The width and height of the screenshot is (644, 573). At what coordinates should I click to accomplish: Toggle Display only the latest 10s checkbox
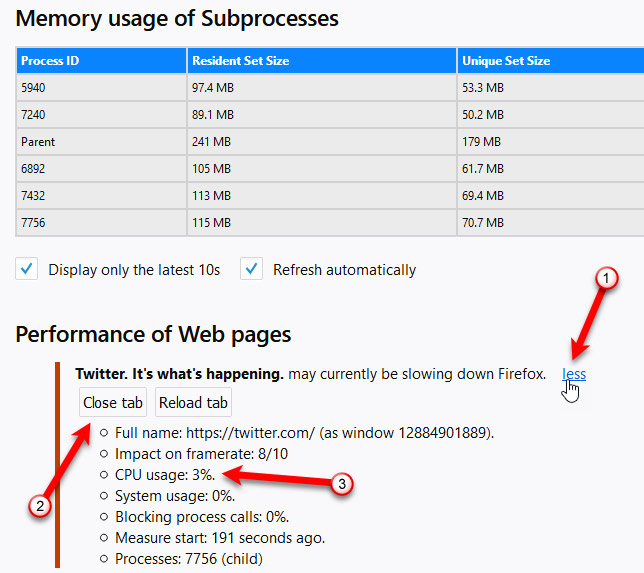pyautogui.click(x=28, y=269)
